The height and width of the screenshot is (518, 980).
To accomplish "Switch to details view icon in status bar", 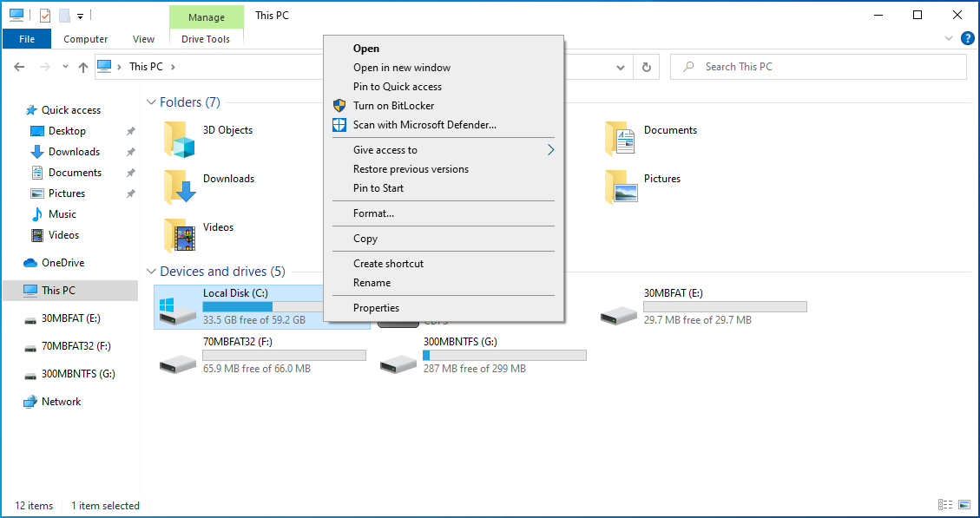I will tap(945, 505).
